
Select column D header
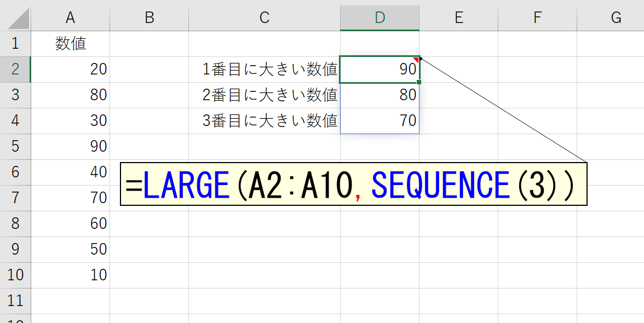tap(380, 18)
